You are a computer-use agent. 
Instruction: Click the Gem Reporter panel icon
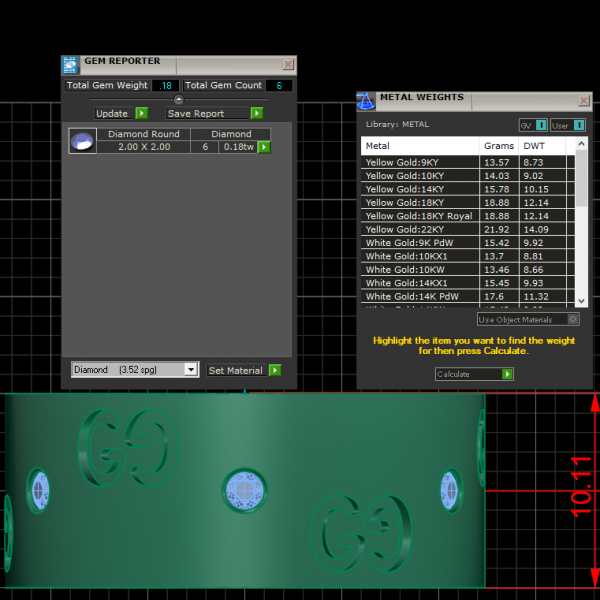click(x=70, y=65)
